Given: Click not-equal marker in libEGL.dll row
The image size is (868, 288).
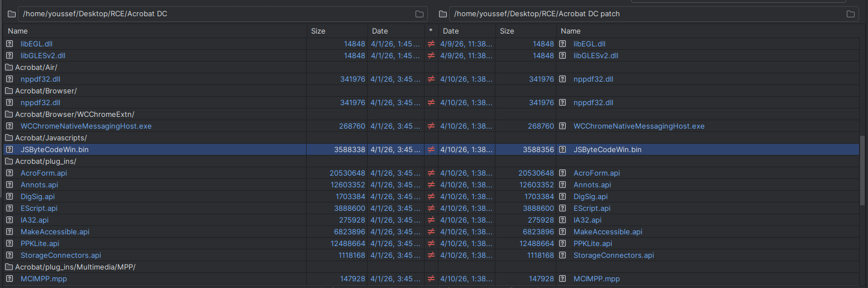Looking at the screenshot, I should click(431, 44).
